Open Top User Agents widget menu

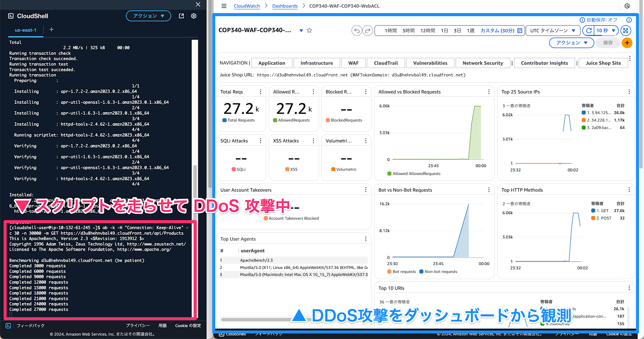tap(366, 239)
